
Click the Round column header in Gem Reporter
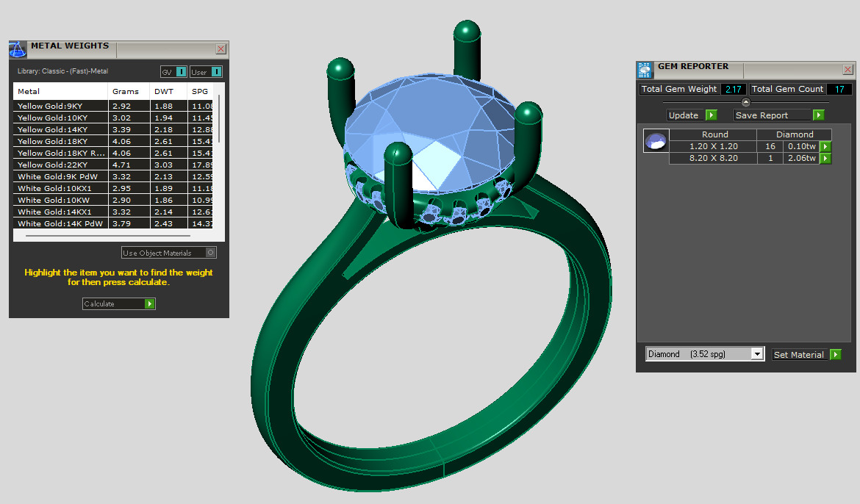click(x=714, y=134)
